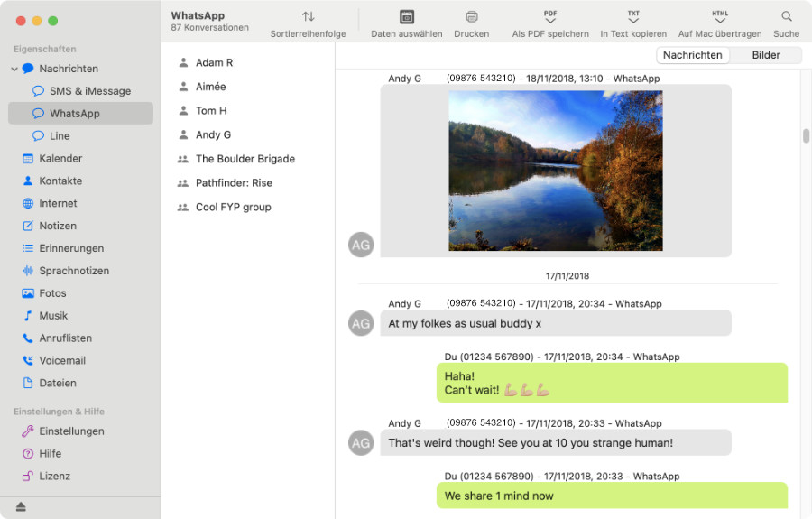
Task: Click the Einstellungen wrench icon
Action: click(x=28, y=431)
